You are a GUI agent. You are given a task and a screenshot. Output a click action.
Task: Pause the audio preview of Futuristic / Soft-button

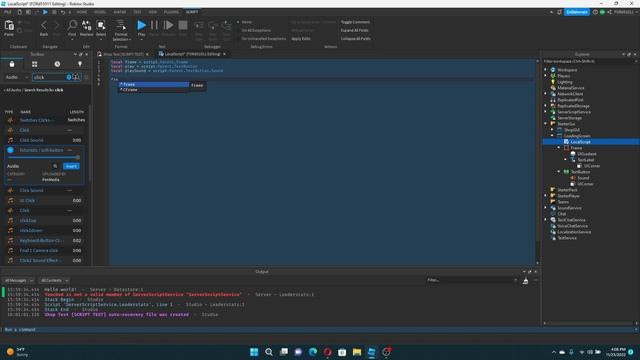pos(10,150)
